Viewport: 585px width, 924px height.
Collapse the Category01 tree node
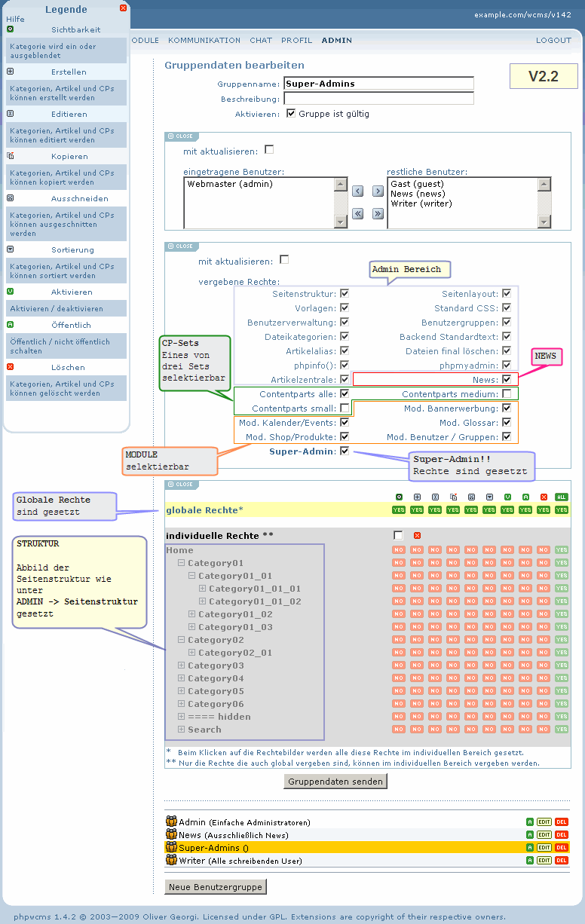[x=182, y=563]
